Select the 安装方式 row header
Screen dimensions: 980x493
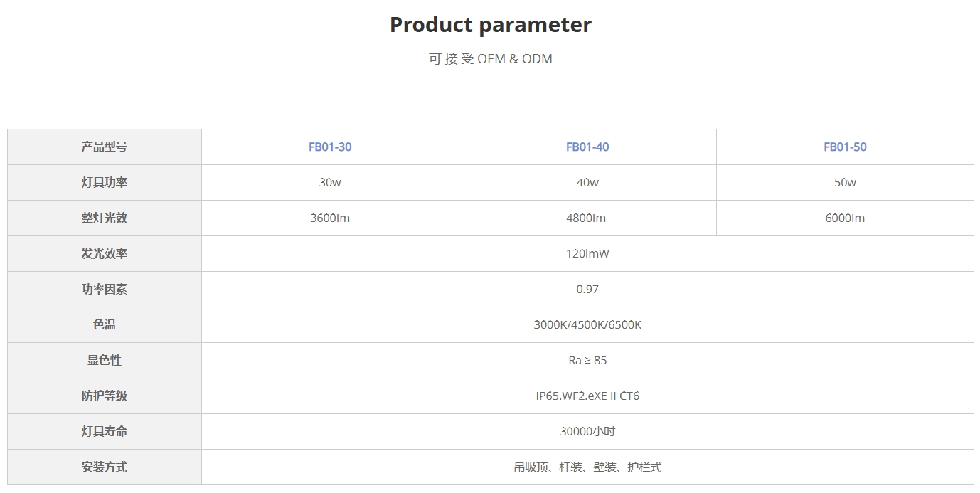coord(105,467)
